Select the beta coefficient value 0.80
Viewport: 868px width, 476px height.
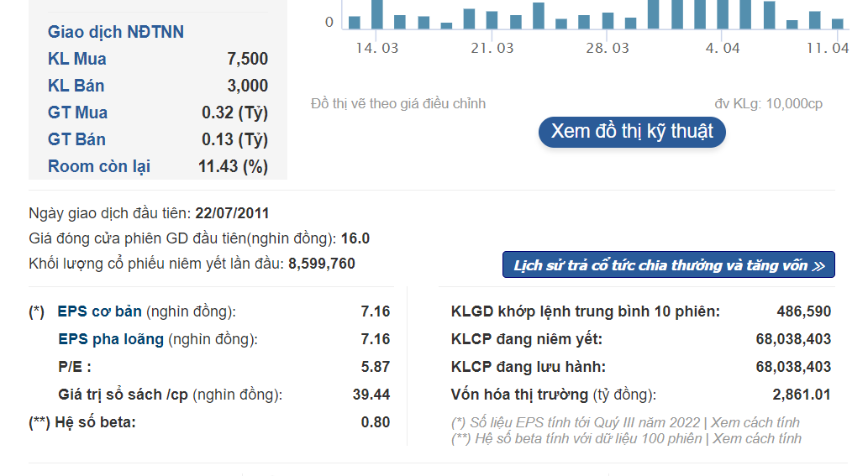(376, 422)
